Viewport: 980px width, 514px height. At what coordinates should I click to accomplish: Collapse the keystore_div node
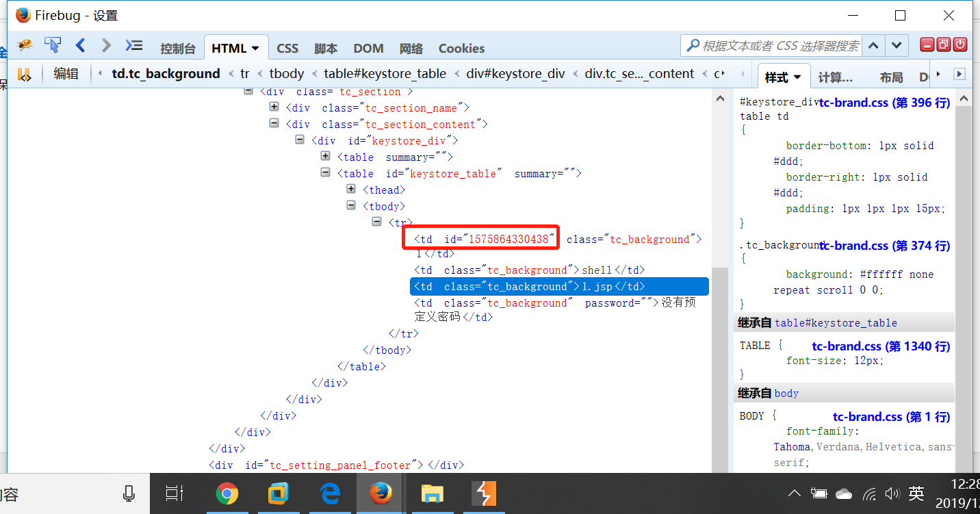pyautogui.click(x=299, y=140)
